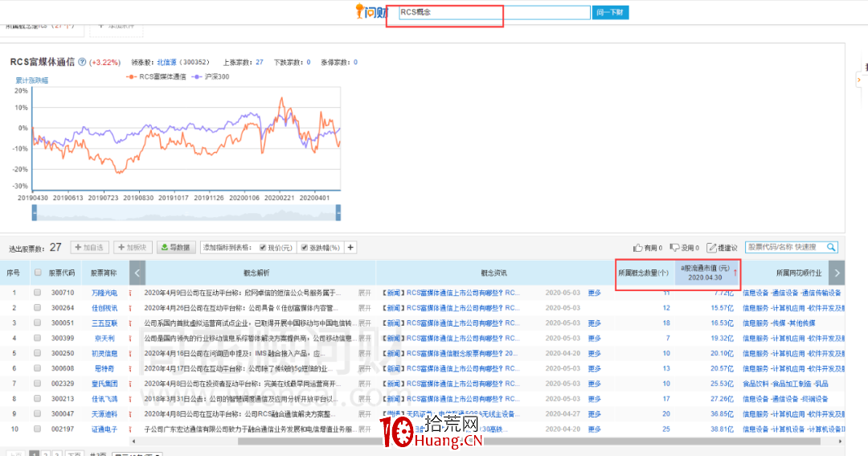Check the row checkbox for stock 300399
This screenshot has height=456, width=868.
click(x=37, y=338)
